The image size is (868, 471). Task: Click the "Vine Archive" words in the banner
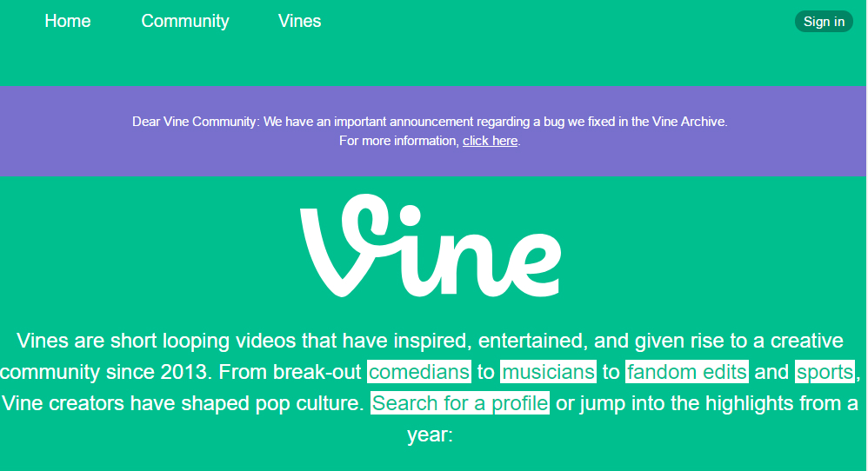click(x=691, y=122)
